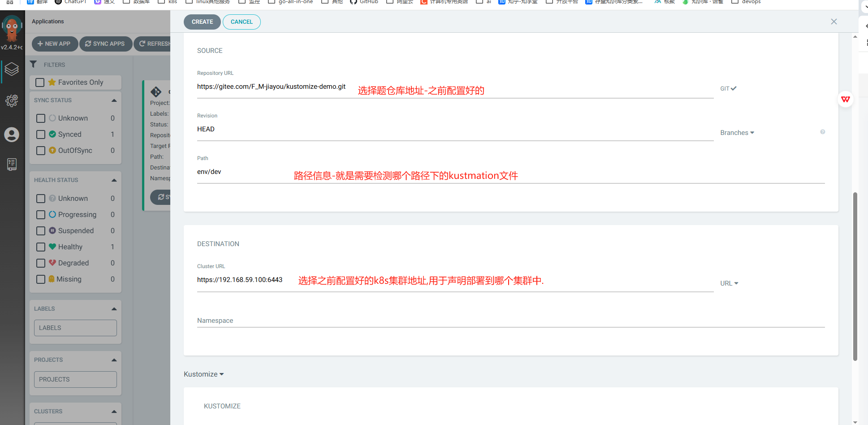Screen dimensions: 868x425
Task: Click the application card sync button
Action: point(160,197)
